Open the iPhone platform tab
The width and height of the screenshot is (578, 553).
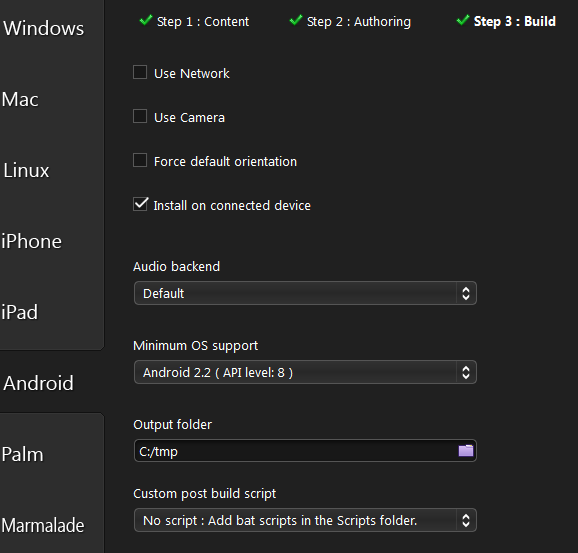[x=31, y=241]
